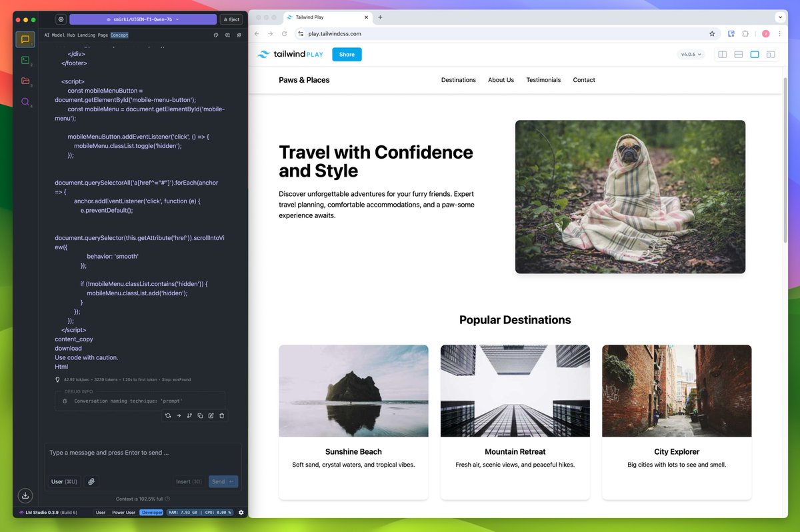The height and width of the screenshot is (532, 800).
Task: Open Chrome tab search dropdown arrow
Action: click(x=780, y=17)
